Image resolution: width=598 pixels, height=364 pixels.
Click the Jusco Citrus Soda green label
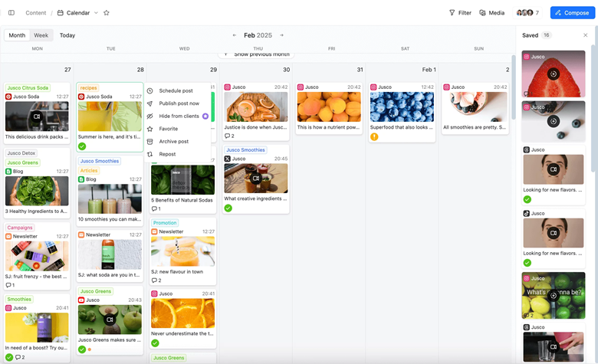(28, 88)
